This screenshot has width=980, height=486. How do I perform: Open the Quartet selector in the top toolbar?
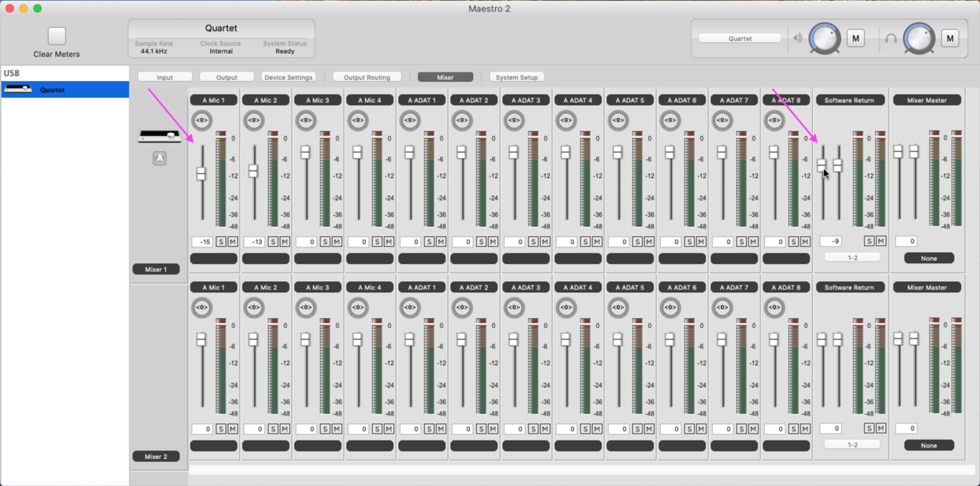[x=739, y=38]
